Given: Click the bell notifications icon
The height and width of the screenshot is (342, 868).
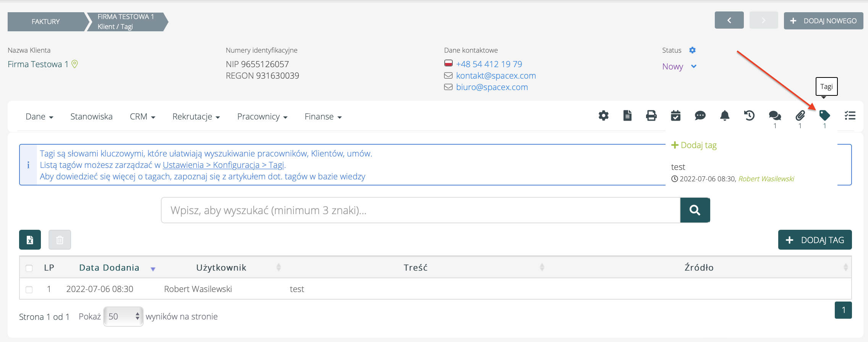Looking at the screenshot, I should (x=725, y=116).
